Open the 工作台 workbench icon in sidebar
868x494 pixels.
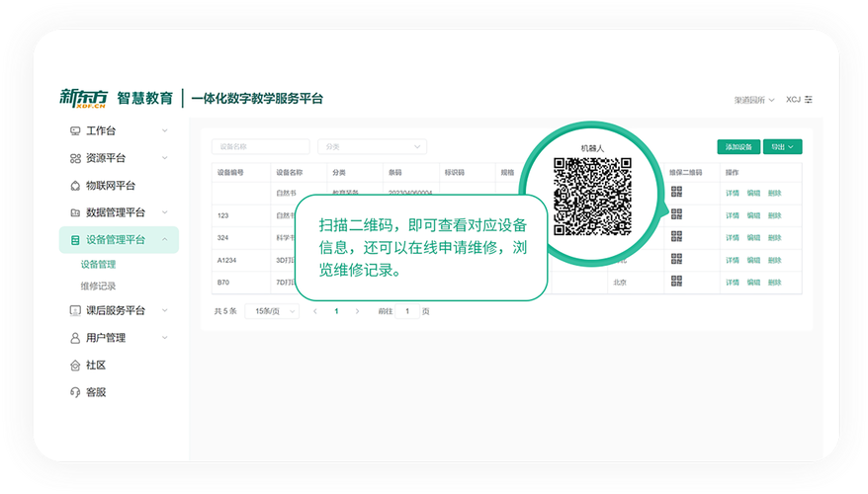[x=75, y=131]
